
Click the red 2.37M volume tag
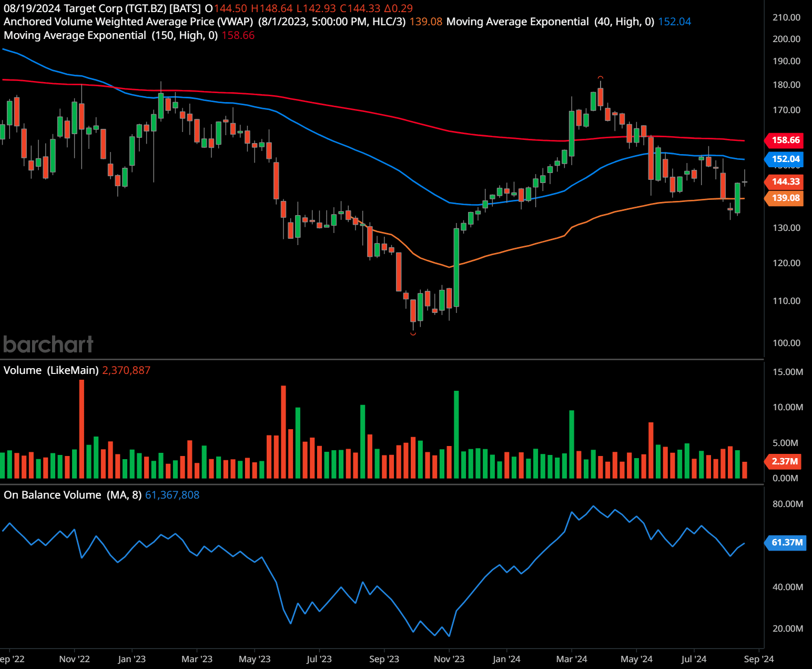click(783, 461)
